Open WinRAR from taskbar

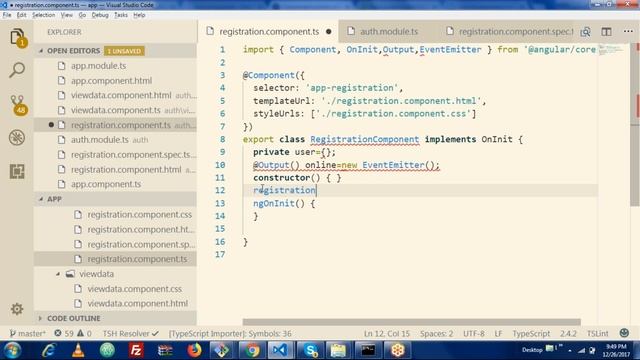pyautogui.click(x=165, y=351)
